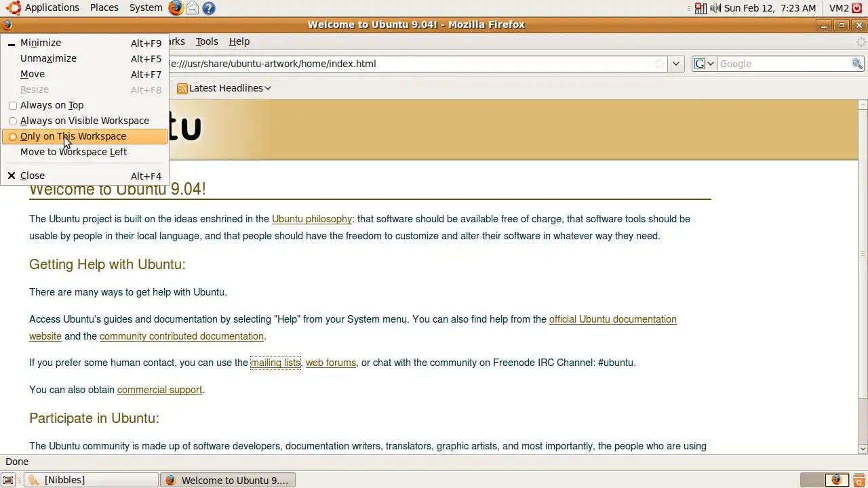The width and height of the screenshot is (868, 488).
Task: Open the Firefox Tools menu
Action: tap(207, 41)
